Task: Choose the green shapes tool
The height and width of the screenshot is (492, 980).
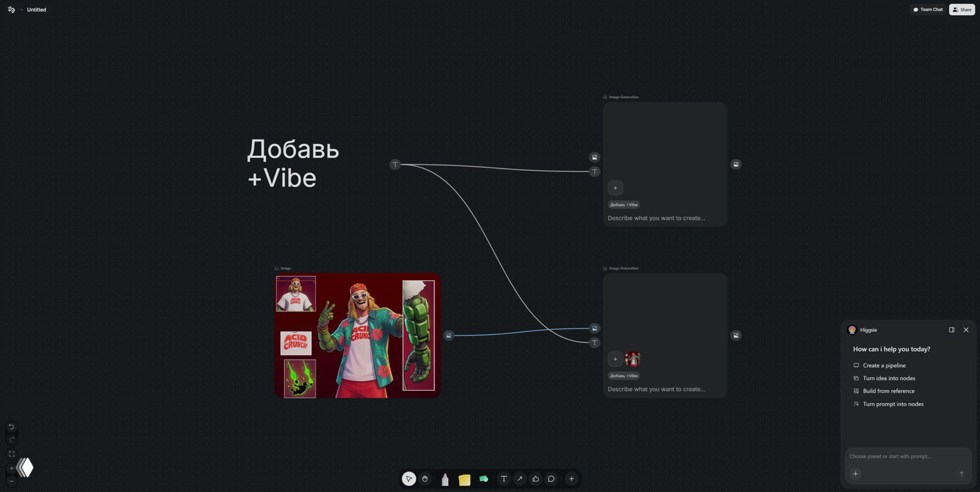Action: click(484, 479)
